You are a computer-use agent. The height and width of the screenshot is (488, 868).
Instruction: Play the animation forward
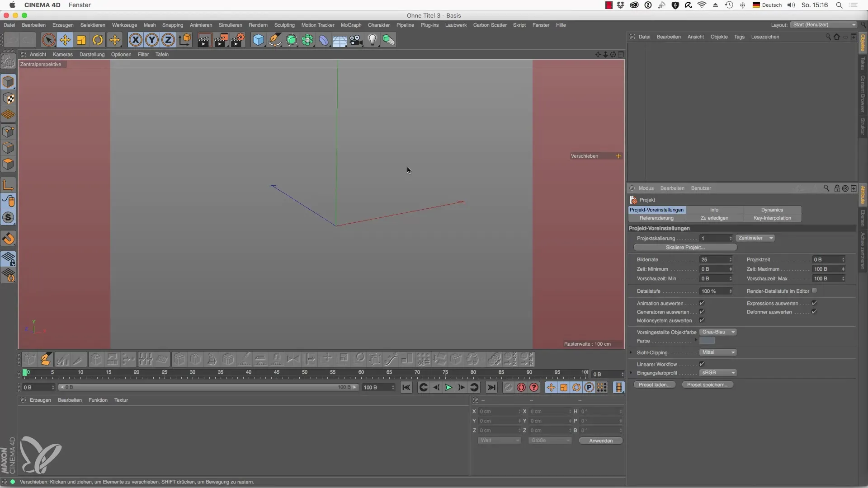[448, 387]
